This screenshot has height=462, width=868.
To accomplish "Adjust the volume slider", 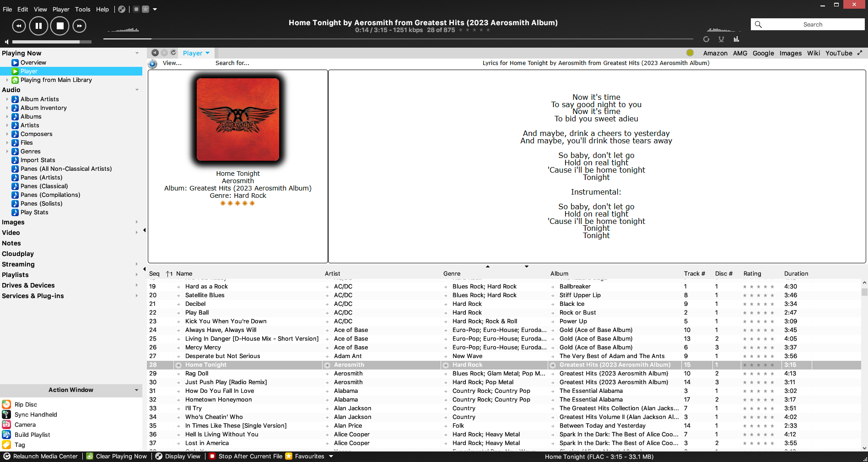I will (x=52, y=42).
